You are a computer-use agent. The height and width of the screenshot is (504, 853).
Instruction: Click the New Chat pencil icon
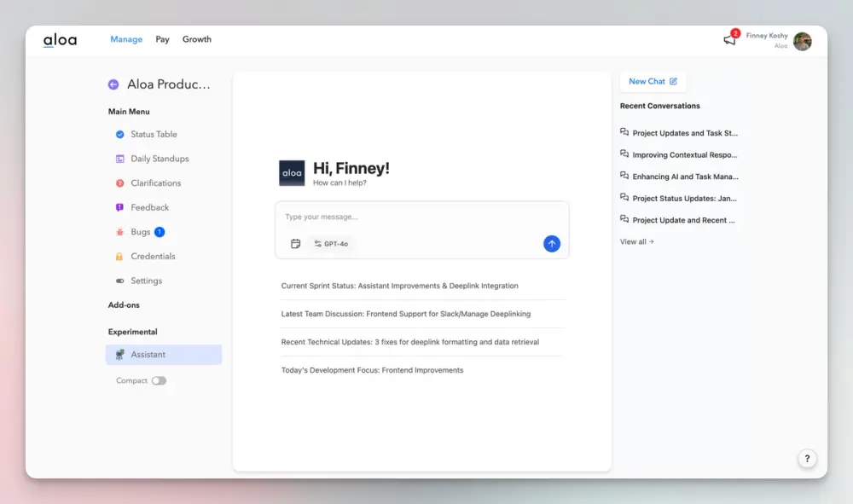point(673,82)
